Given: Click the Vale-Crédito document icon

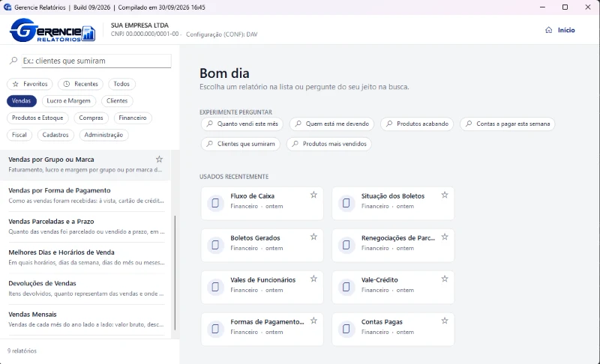Looking at the screenshot, I should click(x=346, y=287).
